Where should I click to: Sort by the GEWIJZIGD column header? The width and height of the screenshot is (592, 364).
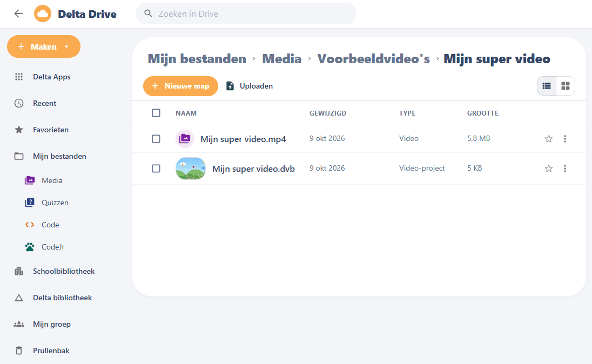[328, 113]
